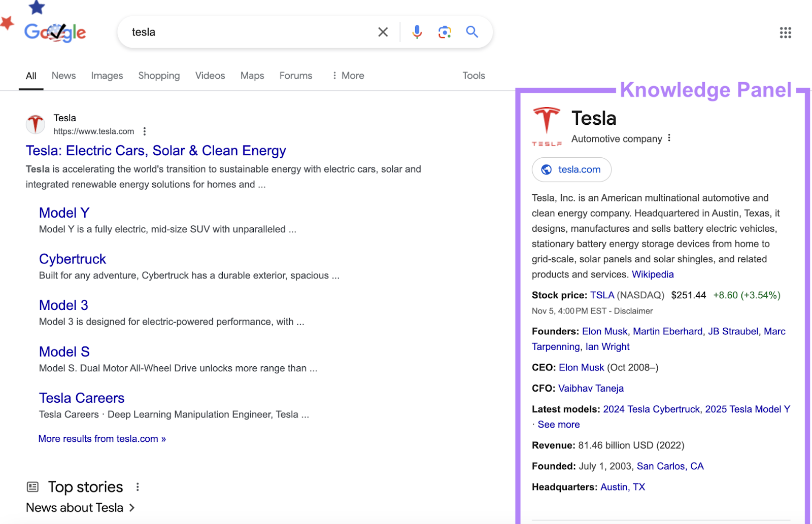Open the Google apps grid
Viewport: 812px width, 524px height.
click(x=785, y=32)
